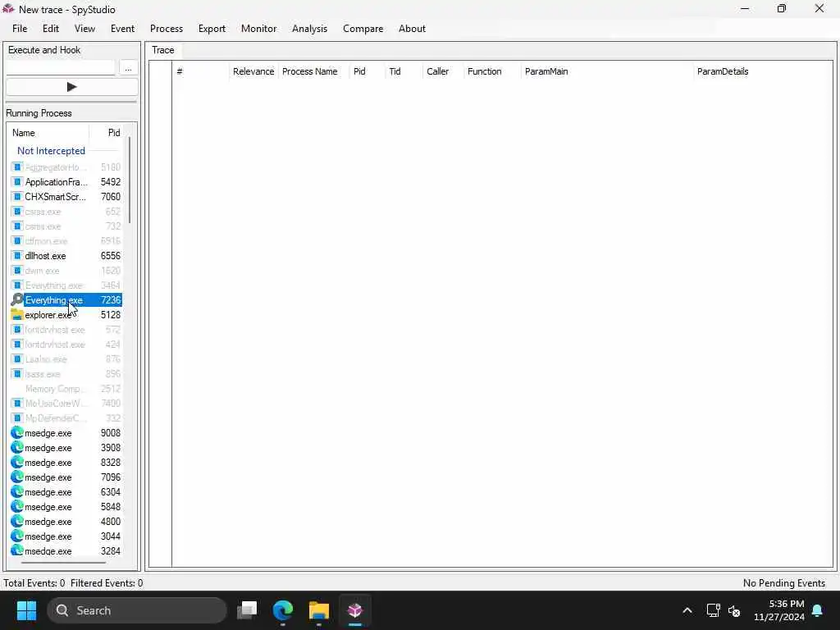Click SpyStudio taskbar icon
Image resolution: width=840 pixels, height=630 pixels.
(354, 610)
